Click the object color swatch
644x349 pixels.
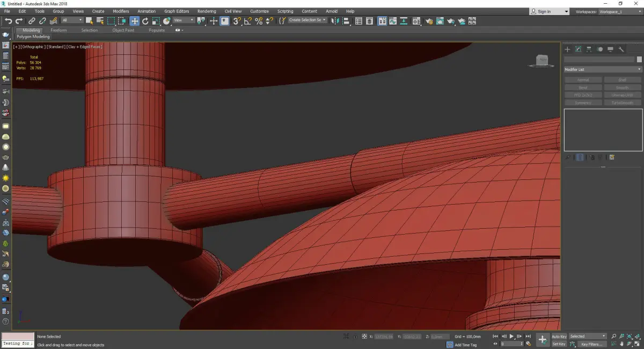point(639,60)
